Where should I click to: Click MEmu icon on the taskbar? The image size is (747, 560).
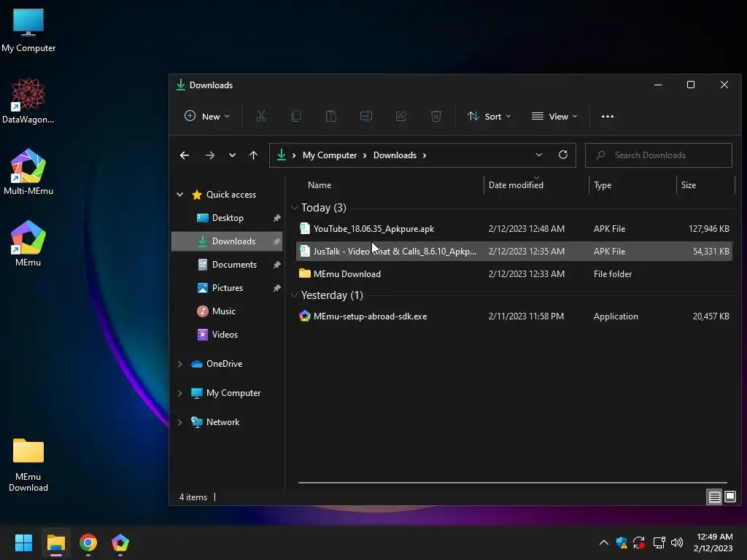[120, 542]
